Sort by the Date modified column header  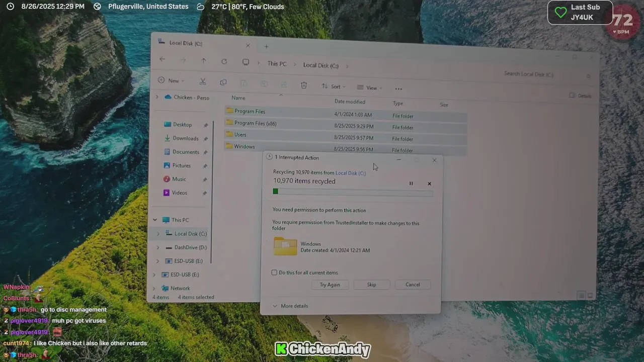(x=350, y=102)
